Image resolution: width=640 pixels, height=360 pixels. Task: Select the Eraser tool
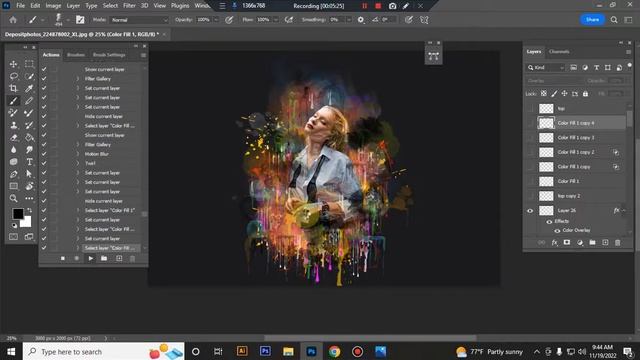[13, 138]
